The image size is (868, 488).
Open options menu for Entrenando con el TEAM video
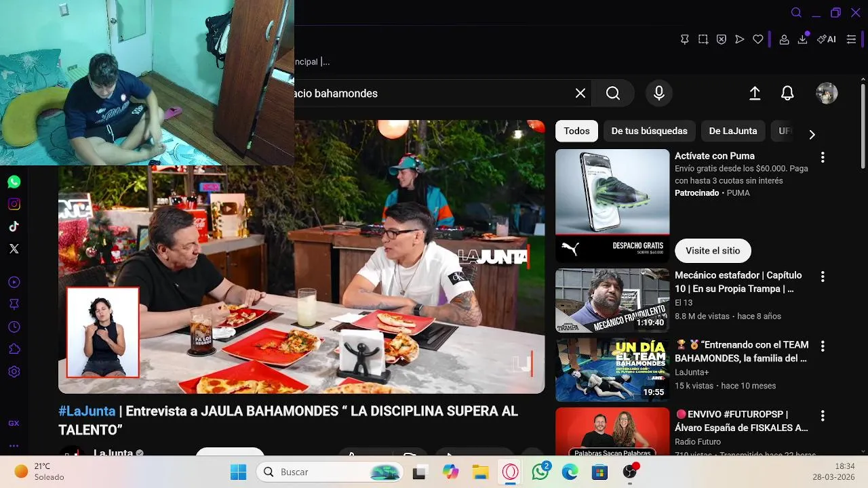tap(823, 346)
